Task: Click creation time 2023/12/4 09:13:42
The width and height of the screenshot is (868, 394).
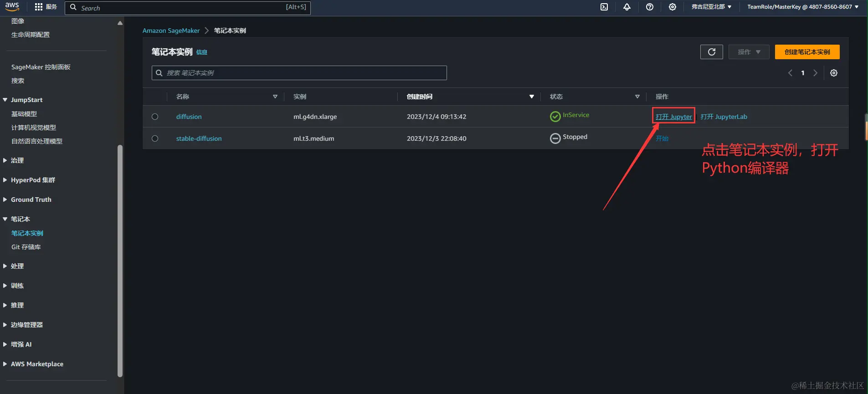Action: (437, 117)
